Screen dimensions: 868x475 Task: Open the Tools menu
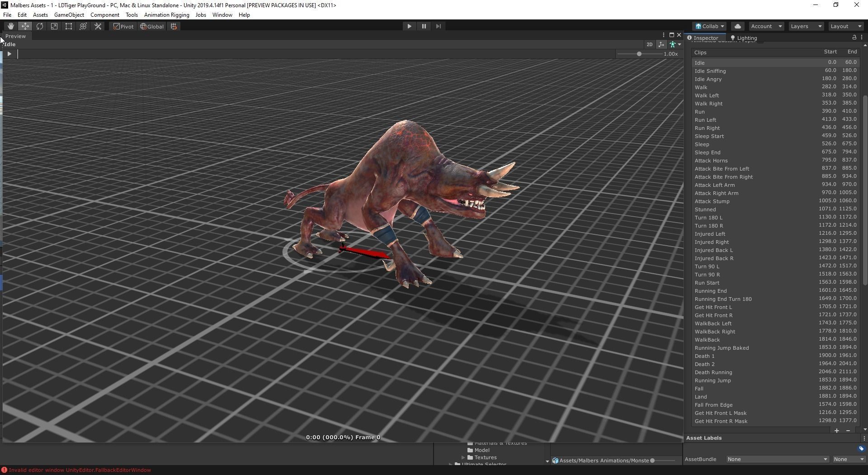(x=132, y=15)
